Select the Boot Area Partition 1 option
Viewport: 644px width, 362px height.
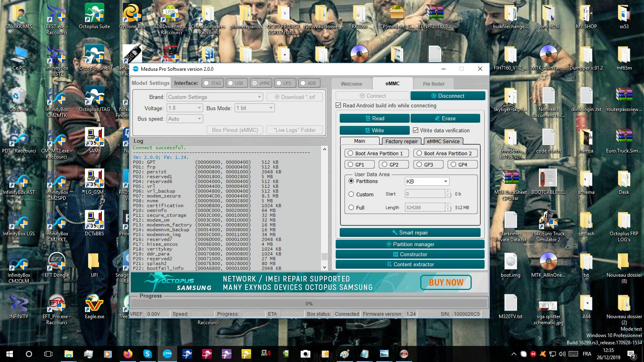pos(351,153)
